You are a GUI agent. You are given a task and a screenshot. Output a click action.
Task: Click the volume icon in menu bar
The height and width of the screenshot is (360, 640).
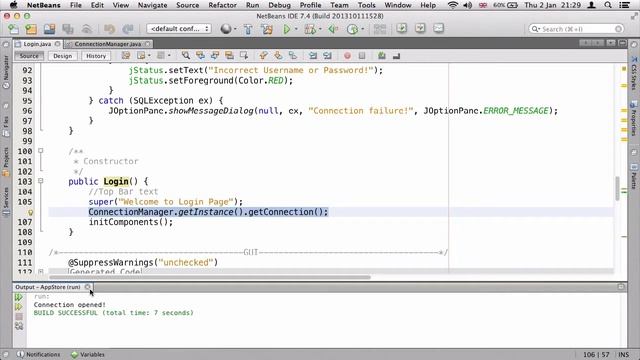468,5
